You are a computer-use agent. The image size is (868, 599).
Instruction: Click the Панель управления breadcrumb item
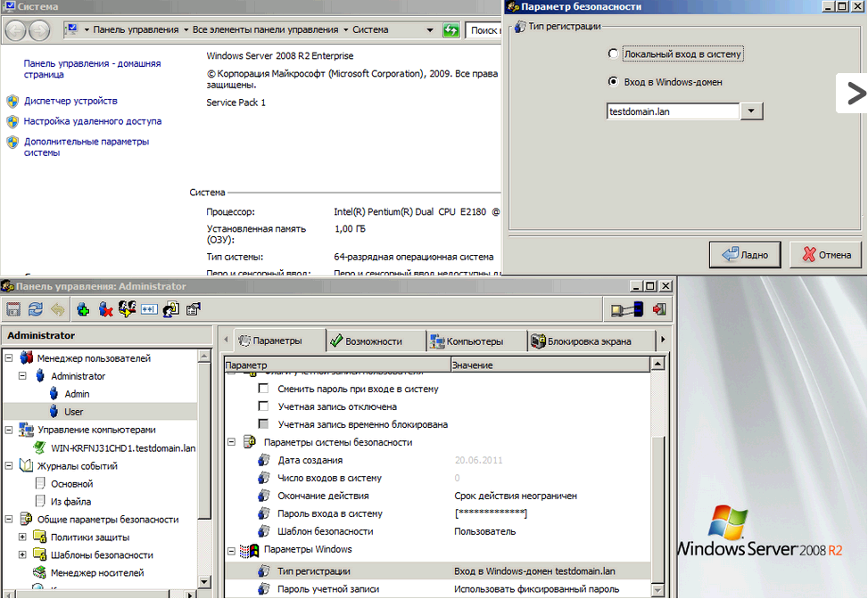point(136,30)
